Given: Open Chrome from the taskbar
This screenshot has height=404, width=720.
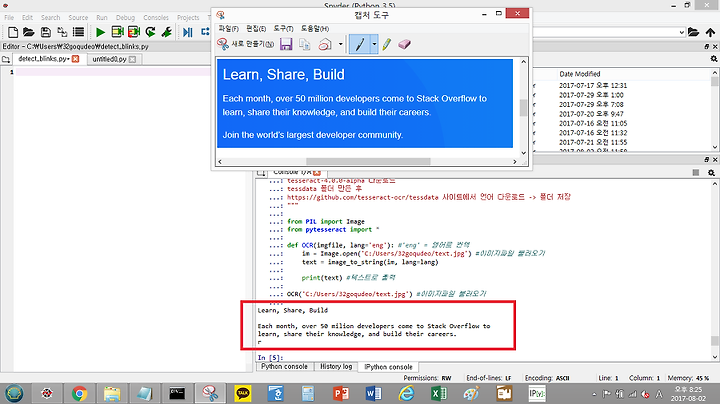Looking at the screenshot, I should tap(79, 393).
